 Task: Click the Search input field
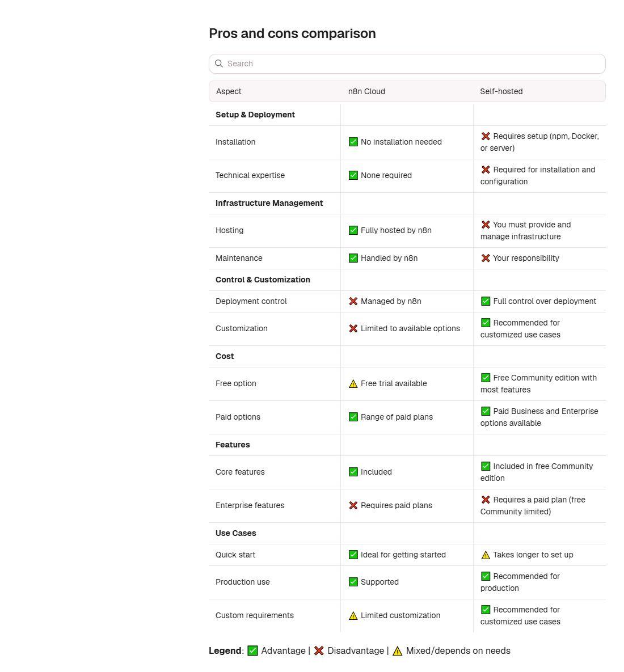pos(407,64)
